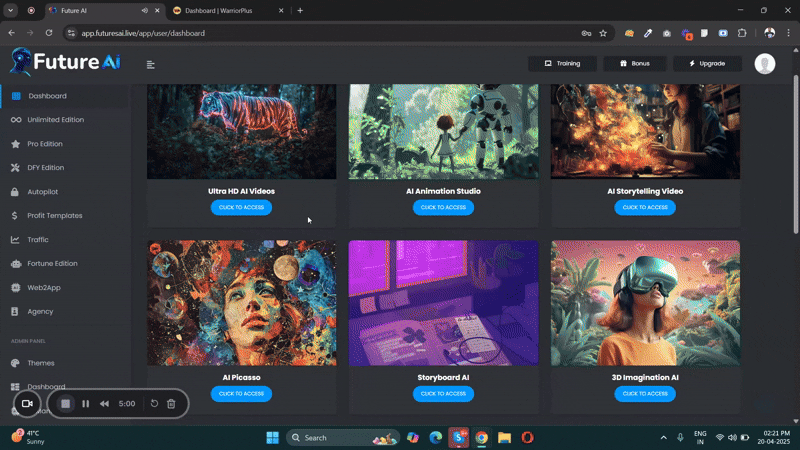The image size is (800, 450).
Task: Click the Traffic chart icon in sidebar
Action: point(16,240)
